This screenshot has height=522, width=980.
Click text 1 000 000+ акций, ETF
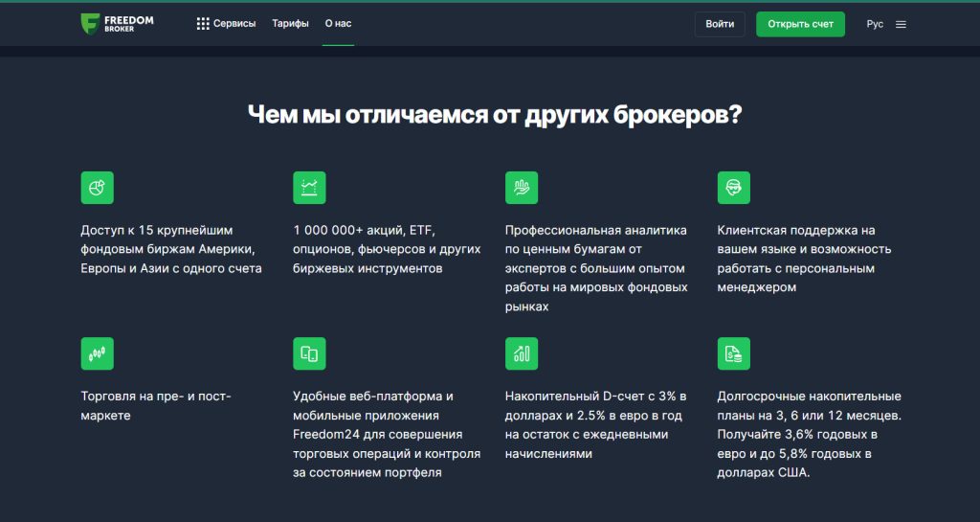(x=387, y=249)
